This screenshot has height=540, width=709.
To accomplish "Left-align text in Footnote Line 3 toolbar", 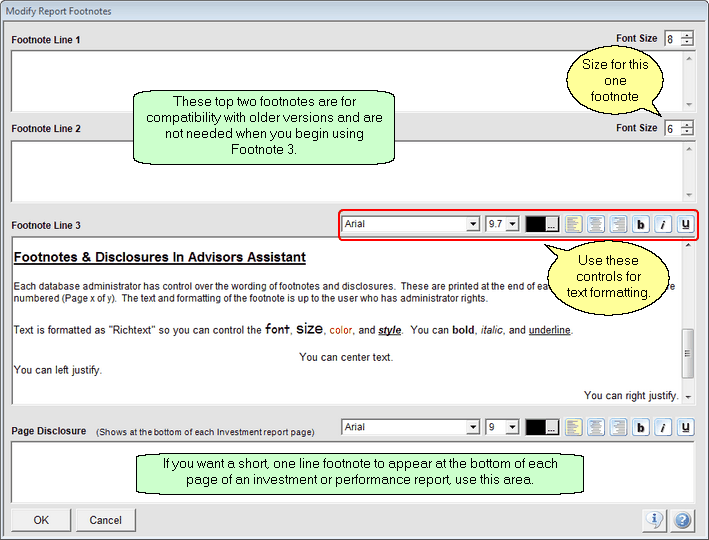I will pyautogui.click(x=574, y=225).
